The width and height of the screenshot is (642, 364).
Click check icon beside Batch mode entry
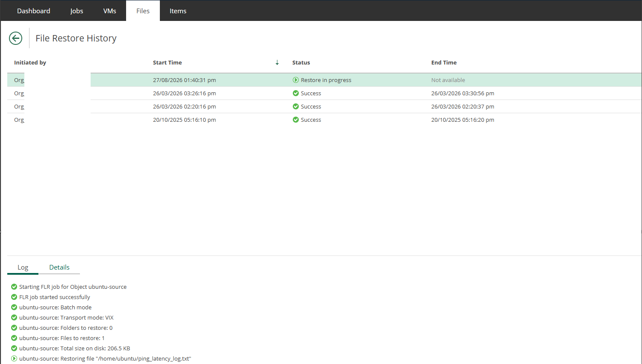click(14, 307)
